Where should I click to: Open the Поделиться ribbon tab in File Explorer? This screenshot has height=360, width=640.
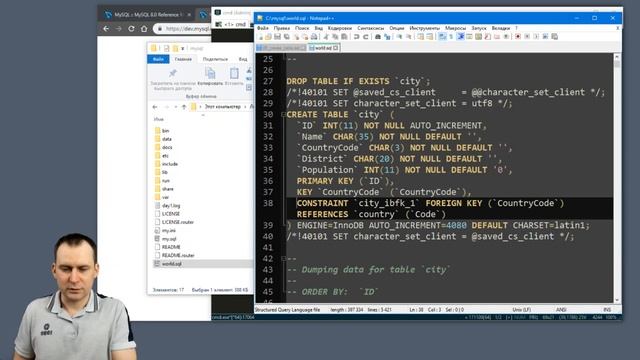(215, 59)
